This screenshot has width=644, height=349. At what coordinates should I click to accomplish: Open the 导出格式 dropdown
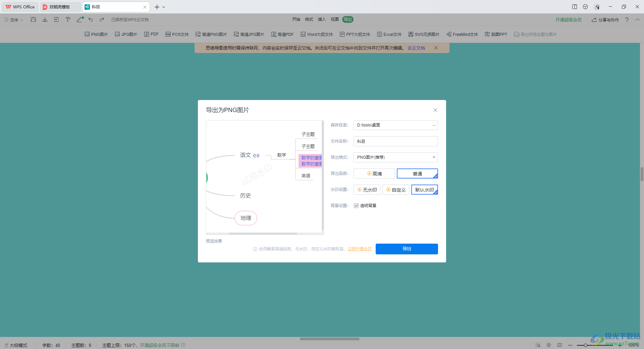396,157
